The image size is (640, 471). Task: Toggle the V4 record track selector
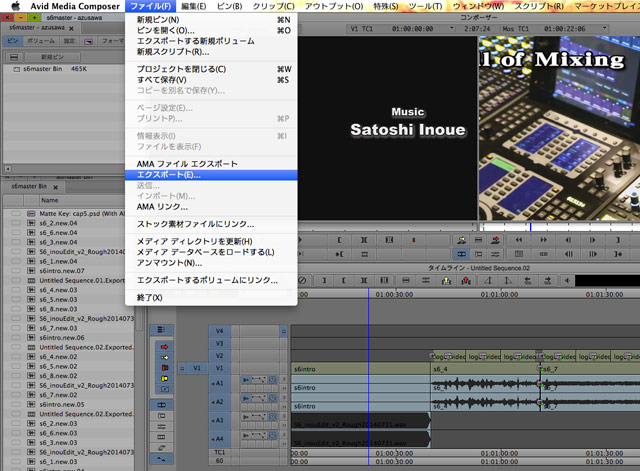pos(220,331)
